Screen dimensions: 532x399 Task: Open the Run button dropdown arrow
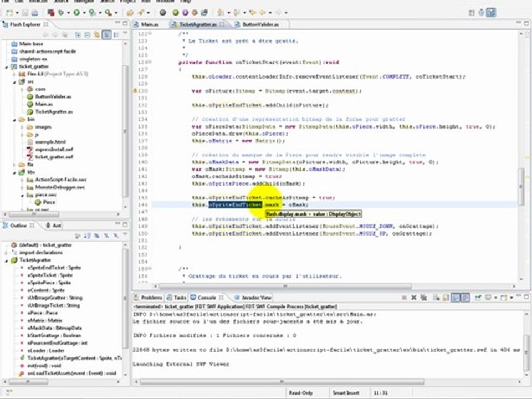pyautogui.click(x=84, y=13)
